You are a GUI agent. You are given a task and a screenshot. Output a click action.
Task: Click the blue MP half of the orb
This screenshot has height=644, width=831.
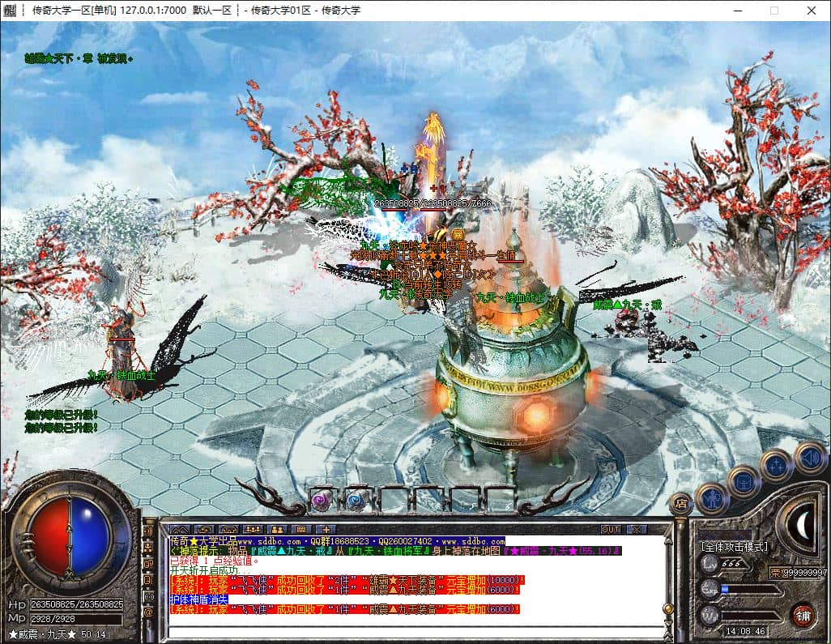click(x=89, y=535)
